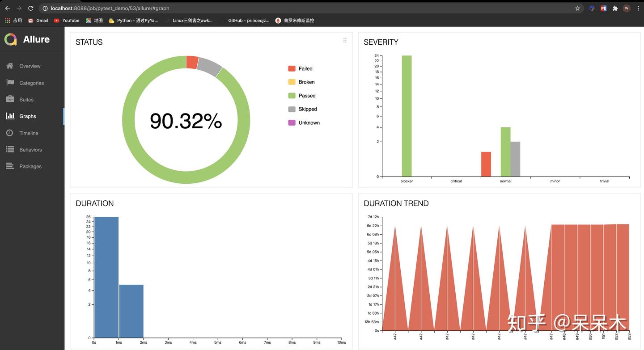644x350 pixels.
Task: Click the 90.32% center text
Action: pos(186,121)
